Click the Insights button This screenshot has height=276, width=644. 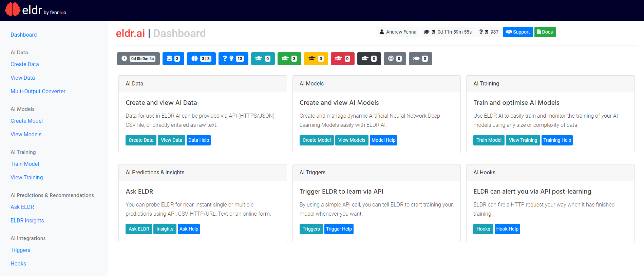coord(165,229)
